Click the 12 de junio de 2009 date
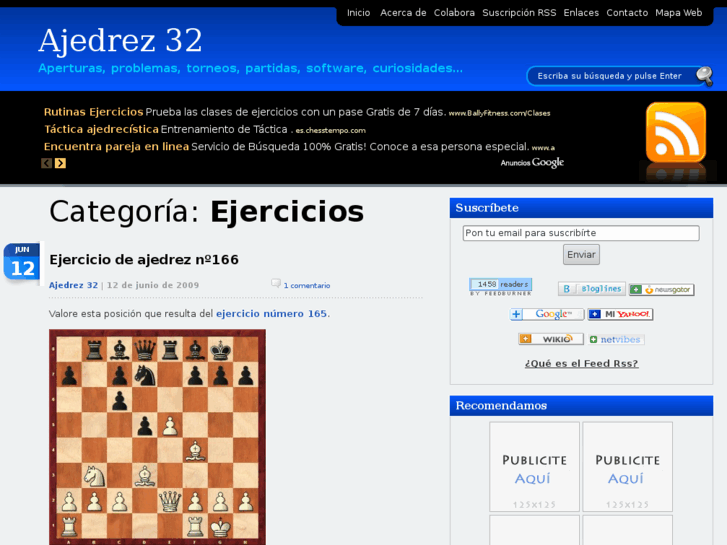The image size is (727, 545). (x=153, y=285)
